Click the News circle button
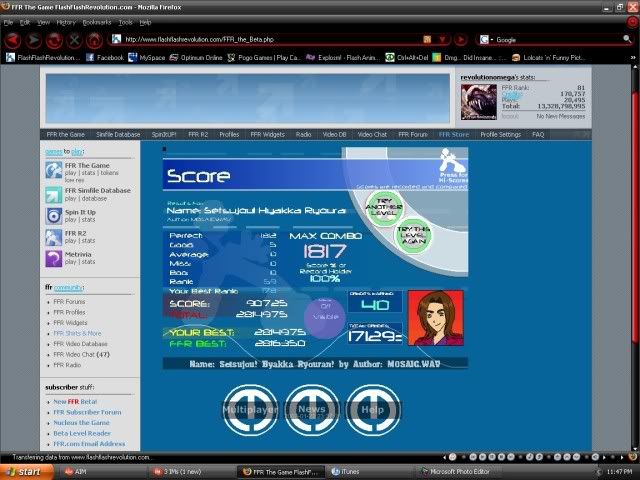This screenshot has width=640, height=480. [x=311, y=411]
